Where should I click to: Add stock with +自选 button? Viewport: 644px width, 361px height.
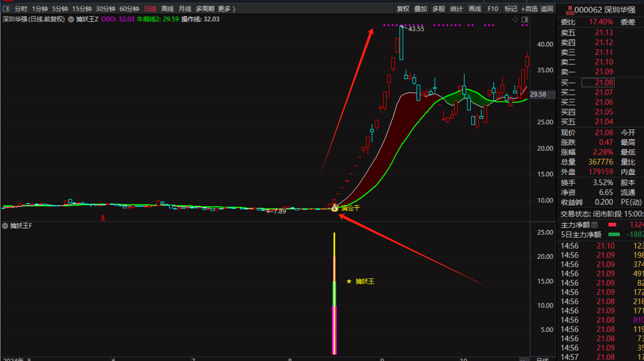point(529,9)
